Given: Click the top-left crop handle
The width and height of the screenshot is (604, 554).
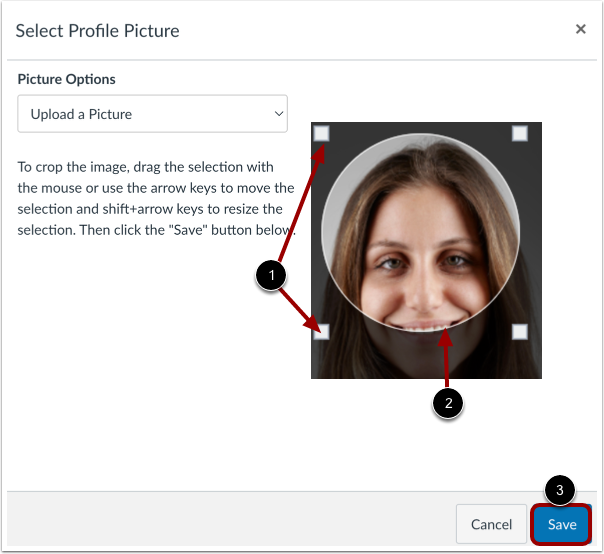Looking at the screenshot, I should click(321, 134).
